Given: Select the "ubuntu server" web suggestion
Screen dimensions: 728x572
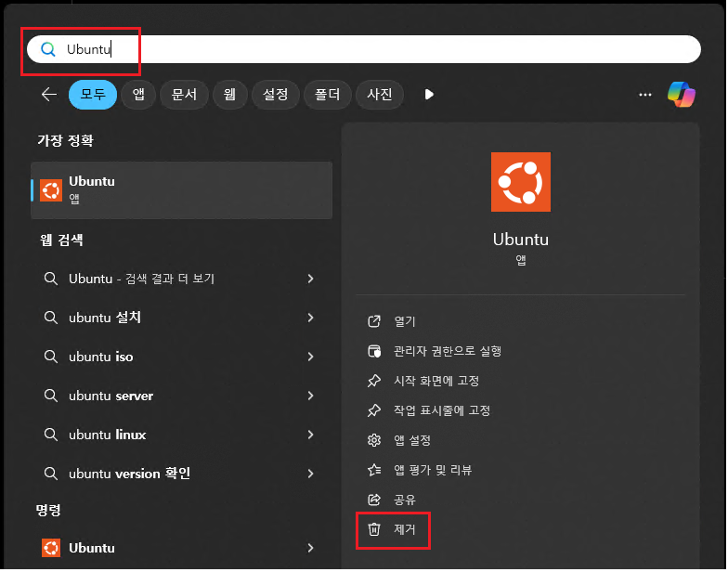Looking at the screenshot, I should click(182, 396).
